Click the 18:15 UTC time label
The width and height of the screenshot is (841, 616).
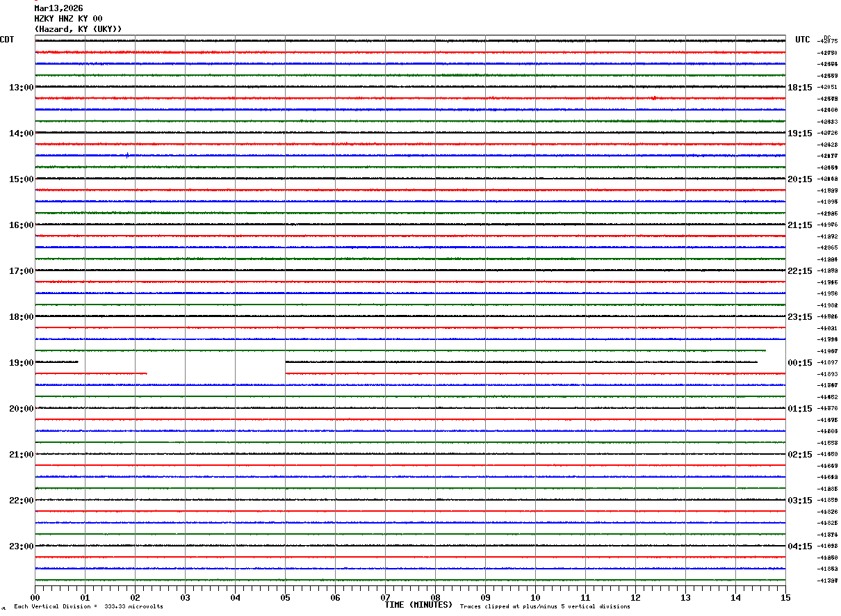click(x=799, y=88)
